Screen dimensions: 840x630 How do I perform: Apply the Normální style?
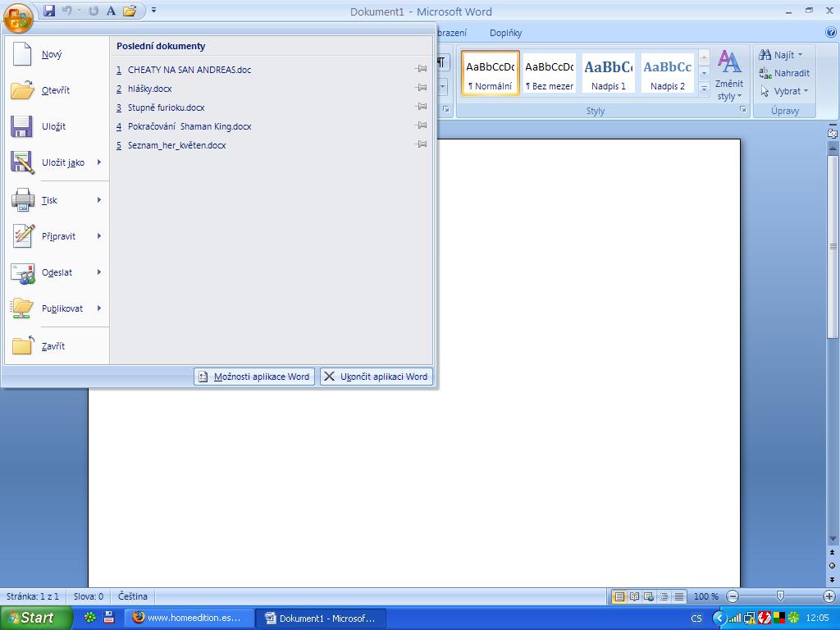[x=491, y=73]
